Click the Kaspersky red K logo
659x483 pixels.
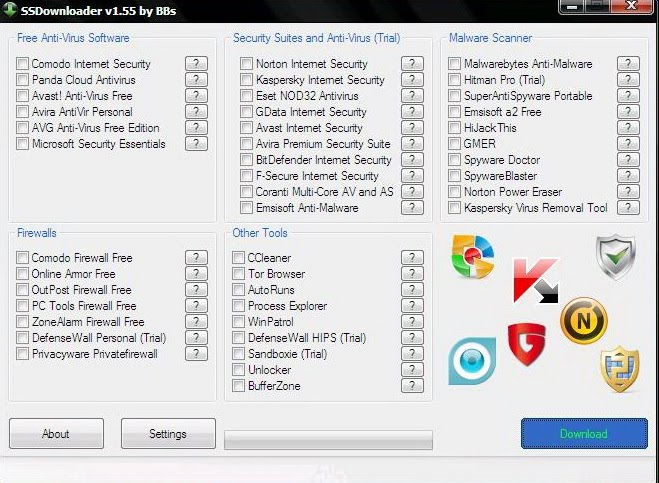coord(536,280)
